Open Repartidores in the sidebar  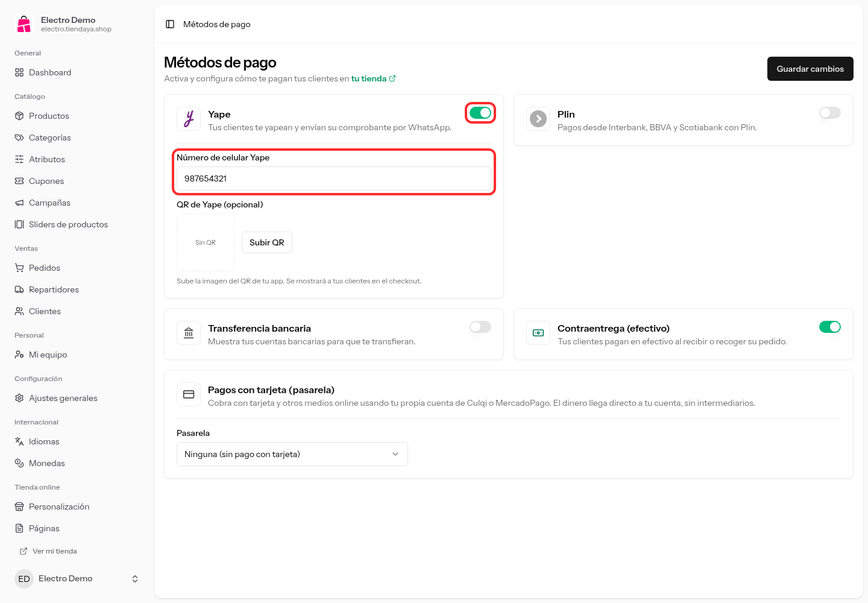point(77,289)
